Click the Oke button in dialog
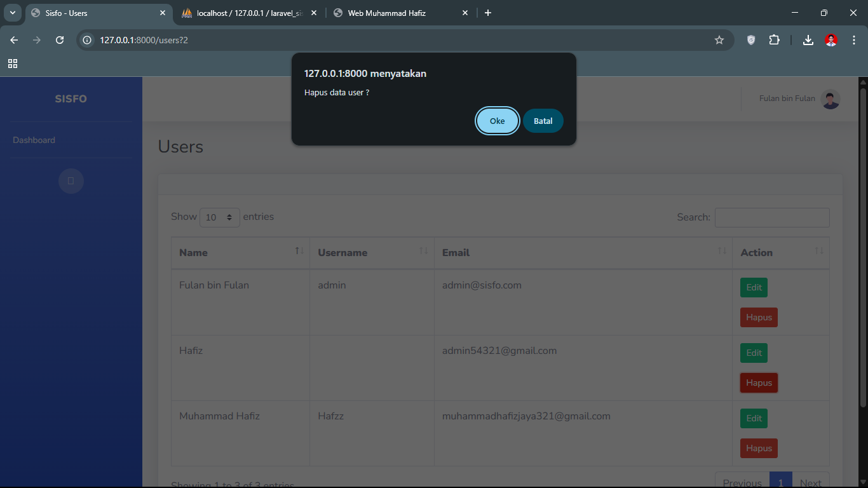This screenshot has width=868, height=488. (497, 121)
